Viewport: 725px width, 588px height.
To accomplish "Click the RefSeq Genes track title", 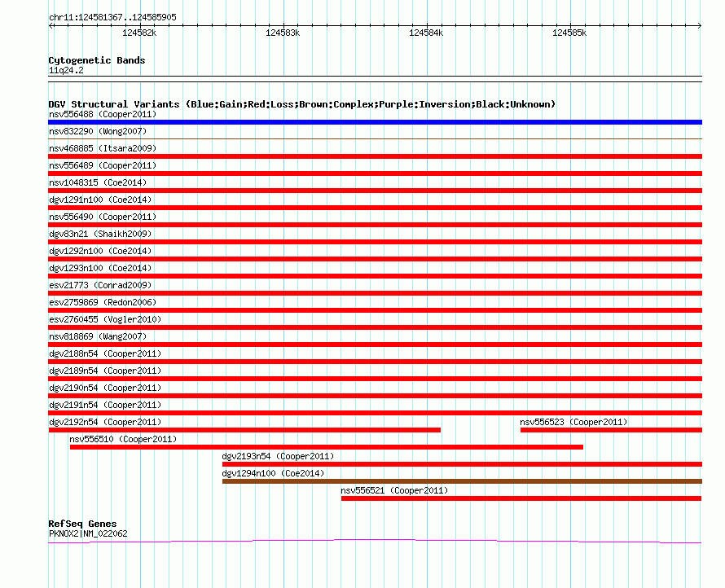I will (x=82, y=524).
